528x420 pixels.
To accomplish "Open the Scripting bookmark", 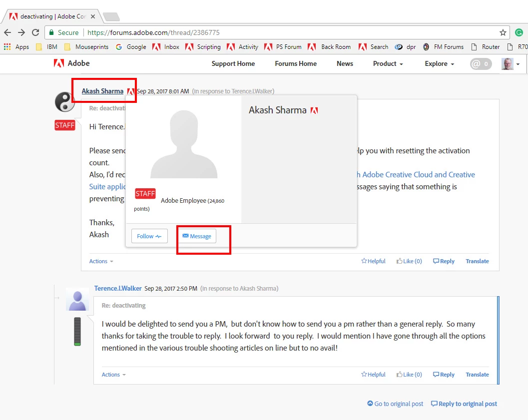I will tap(203, 47).
